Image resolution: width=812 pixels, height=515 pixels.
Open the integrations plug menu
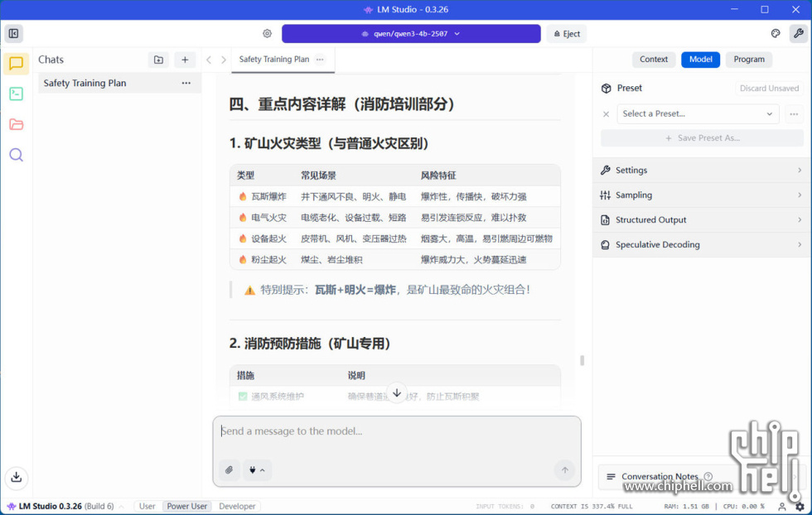(x=257, y=470)
